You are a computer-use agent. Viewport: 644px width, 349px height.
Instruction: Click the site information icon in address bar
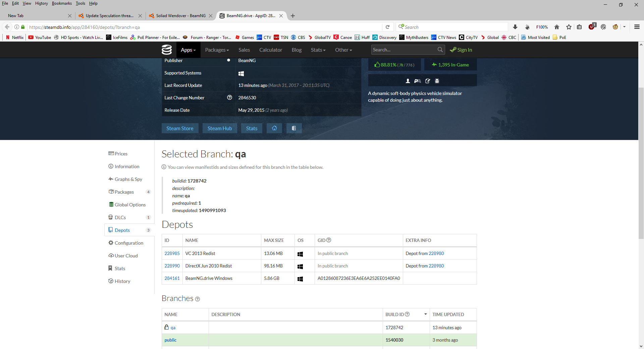click(x=16, y=27)
